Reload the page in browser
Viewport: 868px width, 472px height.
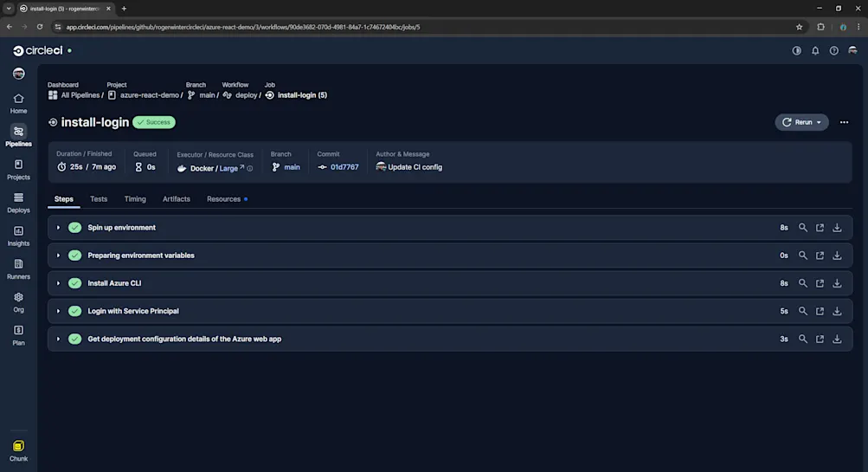tap(40, 27)
